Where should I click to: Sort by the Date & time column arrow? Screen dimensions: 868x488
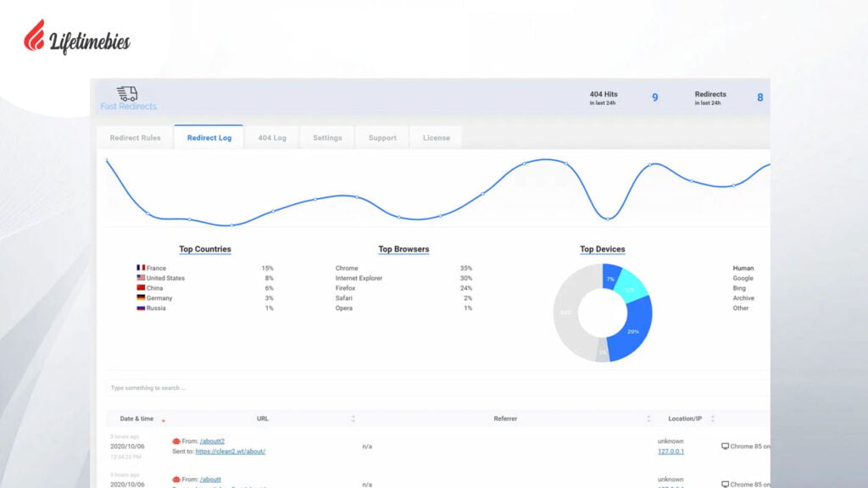(x=164, y=420)
